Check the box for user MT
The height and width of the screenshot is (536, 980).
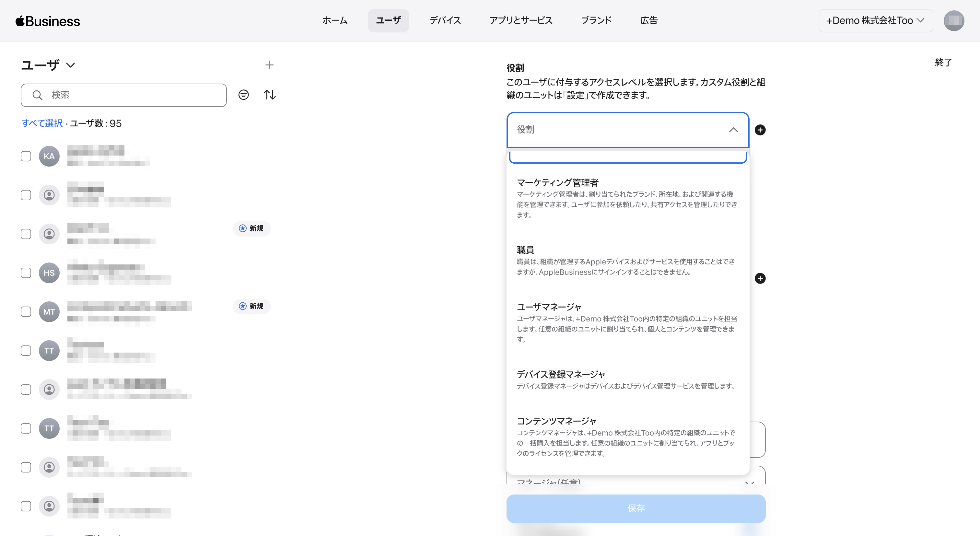[x=26, y=311]
